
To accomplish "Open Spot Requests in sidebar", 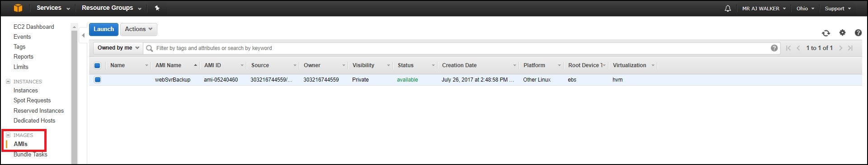I will tap(32, 101).
